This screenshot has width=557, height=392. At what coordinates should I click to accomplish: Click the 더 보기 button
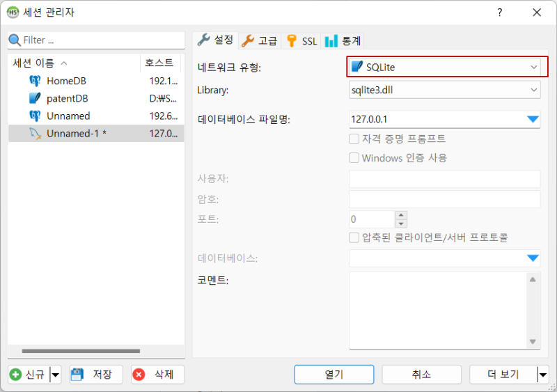pos(503,374)
